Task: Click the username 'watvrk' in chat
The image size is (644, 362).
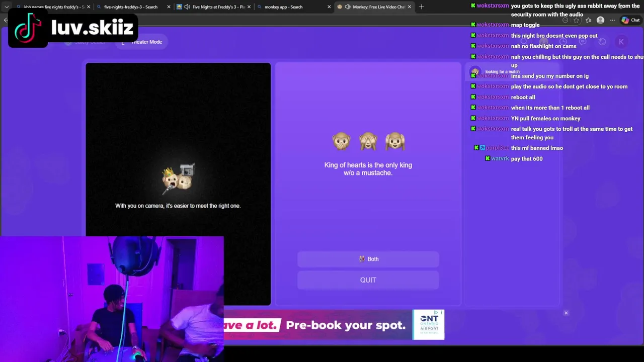Action: [x=500, y=159]
